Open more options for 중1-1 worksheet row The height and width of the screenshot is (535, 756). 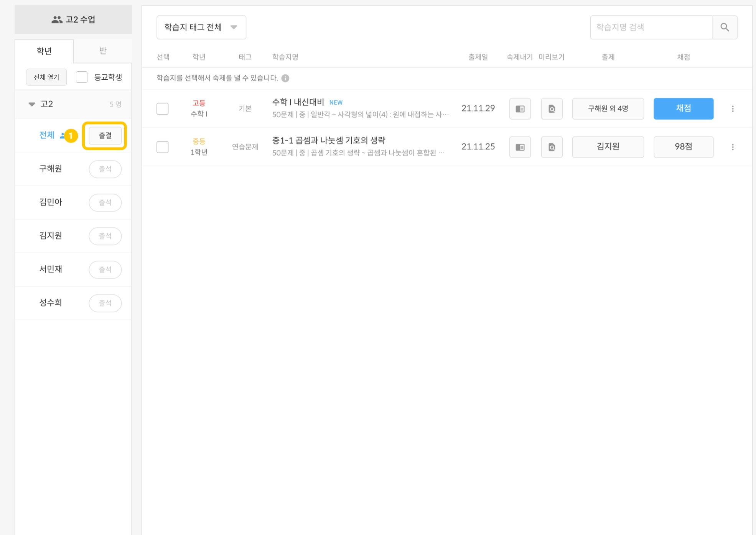tap(733, 147)
